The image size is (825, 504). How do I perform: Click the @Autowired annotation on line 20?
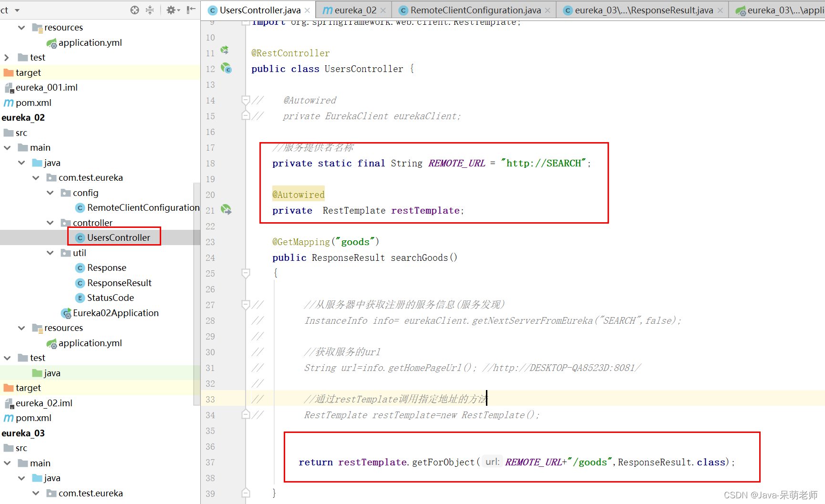point(298,195)
